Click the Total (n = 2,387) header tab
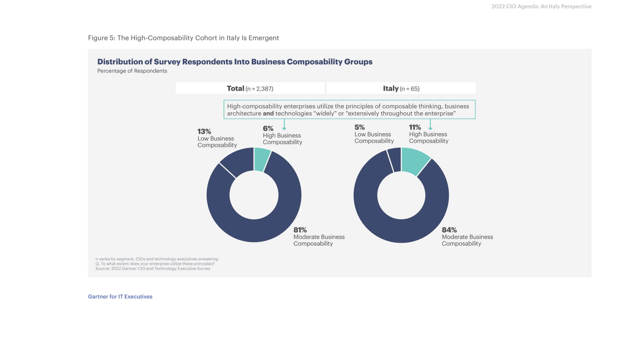 pos(250,88)
